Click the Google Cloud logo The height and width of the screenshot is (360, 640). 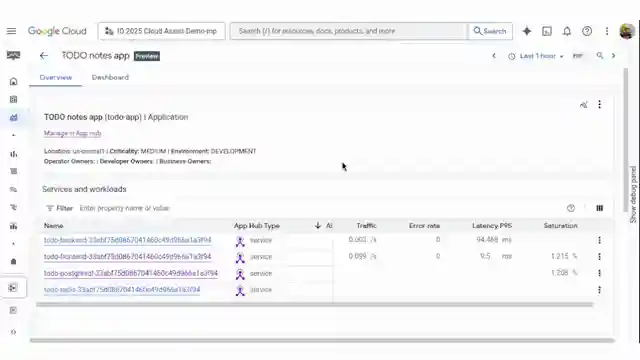coord(57,31)
